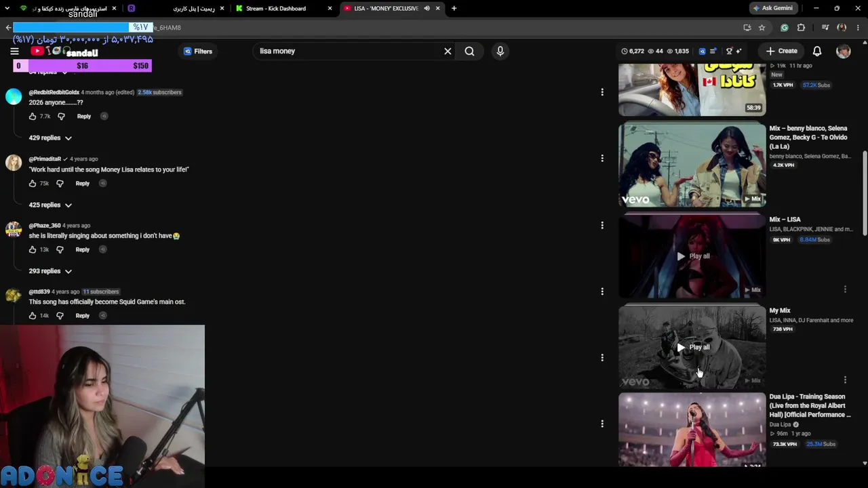Image resolution: width=868 pixels, height=488 pixels.
Task: Reply to the @Phaze_360 comment
Action: coord(83,249)
